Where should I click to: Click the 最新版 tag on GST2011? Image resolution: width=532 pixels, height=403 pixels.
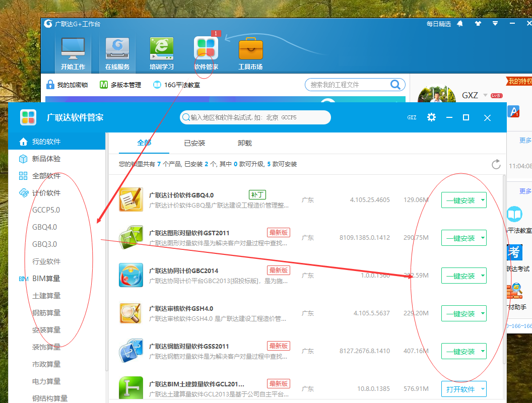279,233
